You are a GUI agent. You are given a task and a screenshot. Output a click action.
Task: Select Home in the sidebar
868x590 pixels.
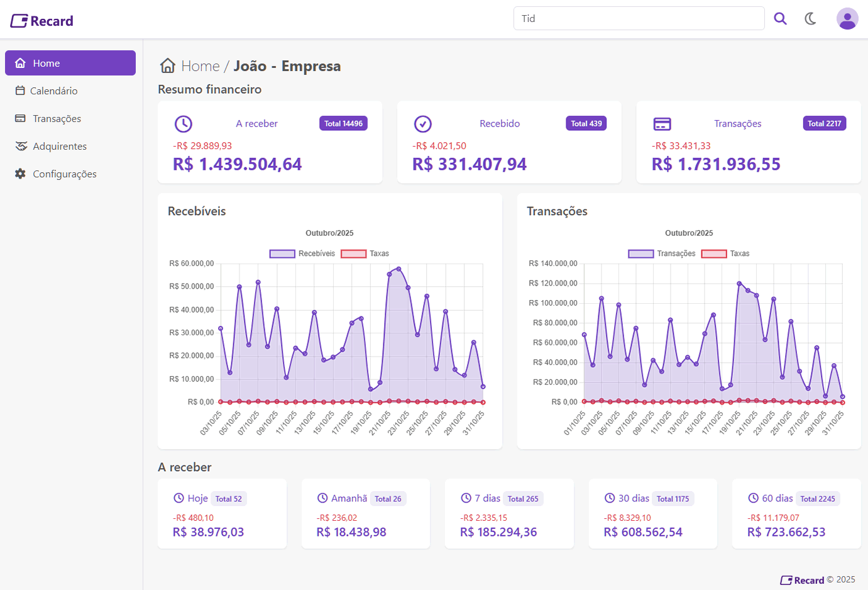point(70,63)
